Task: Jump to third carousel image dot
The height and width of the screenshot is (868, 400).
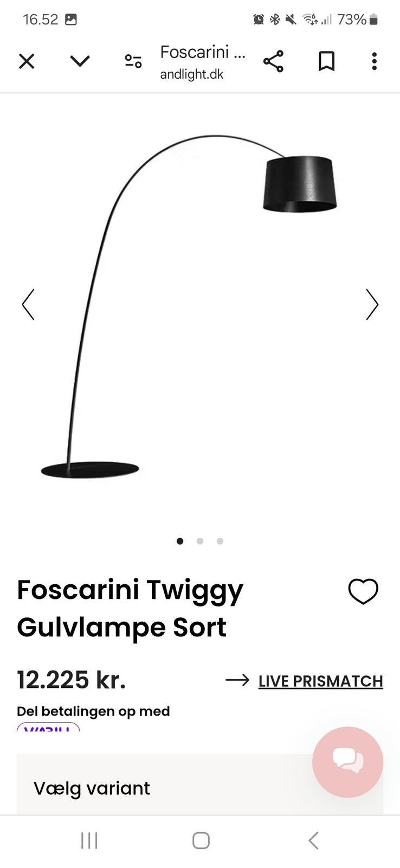Action: click(220, 541)
